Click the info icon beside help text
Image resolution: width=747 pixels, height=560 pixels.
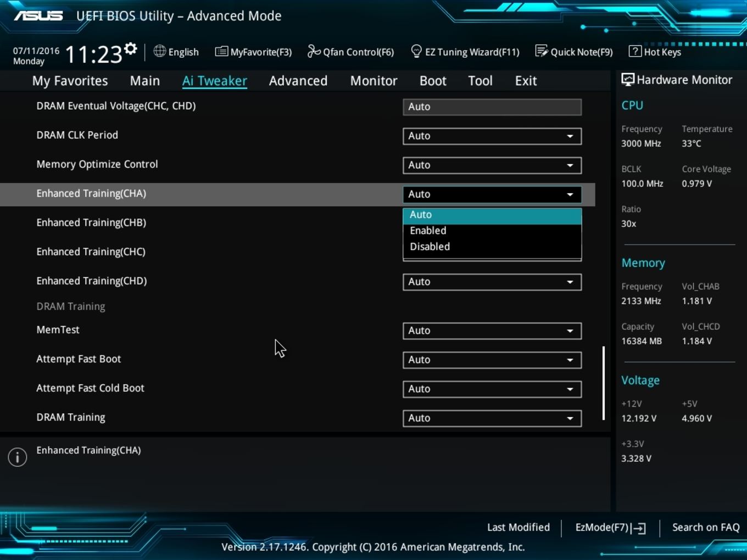[x=18, y=457]
